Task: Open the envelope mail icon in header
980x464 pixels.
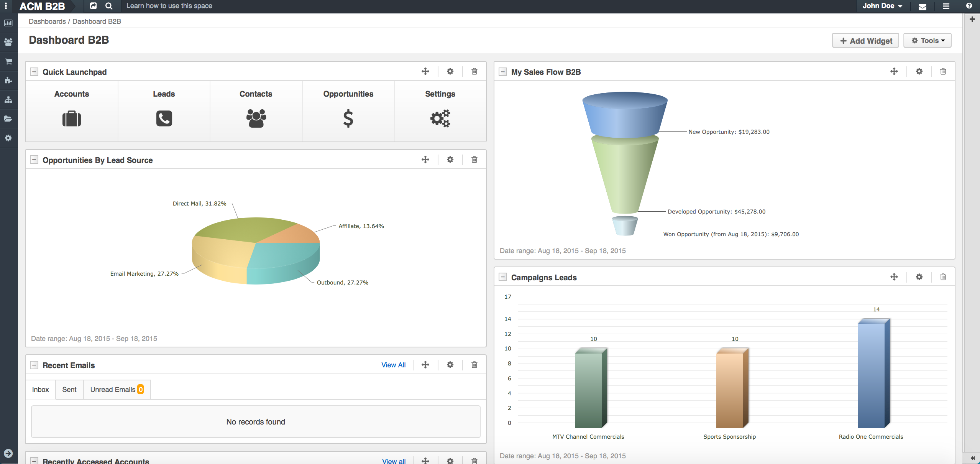Action: pos(923,7)
